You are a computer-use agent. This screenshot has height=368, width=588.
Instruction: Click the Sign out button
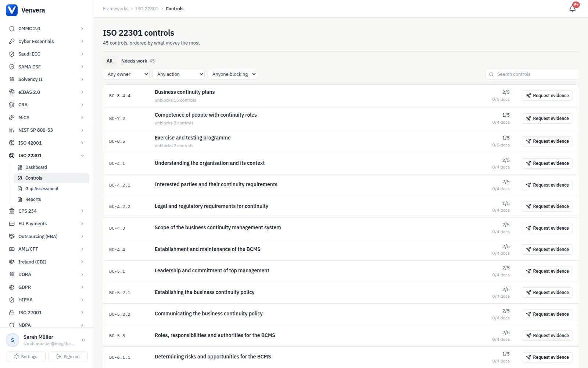(68, 357)
